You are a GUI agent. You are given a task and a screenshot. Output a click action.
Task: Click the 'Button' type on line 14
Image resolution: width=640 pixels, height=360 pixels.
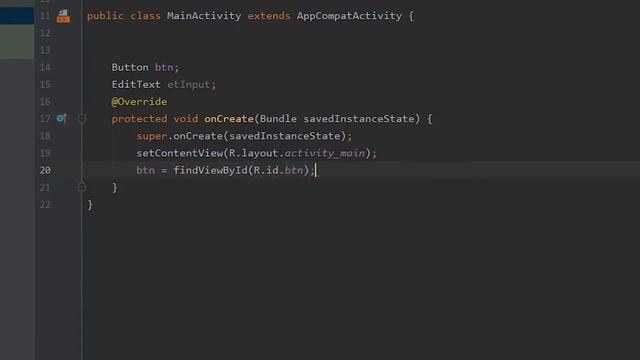point(130,67)
